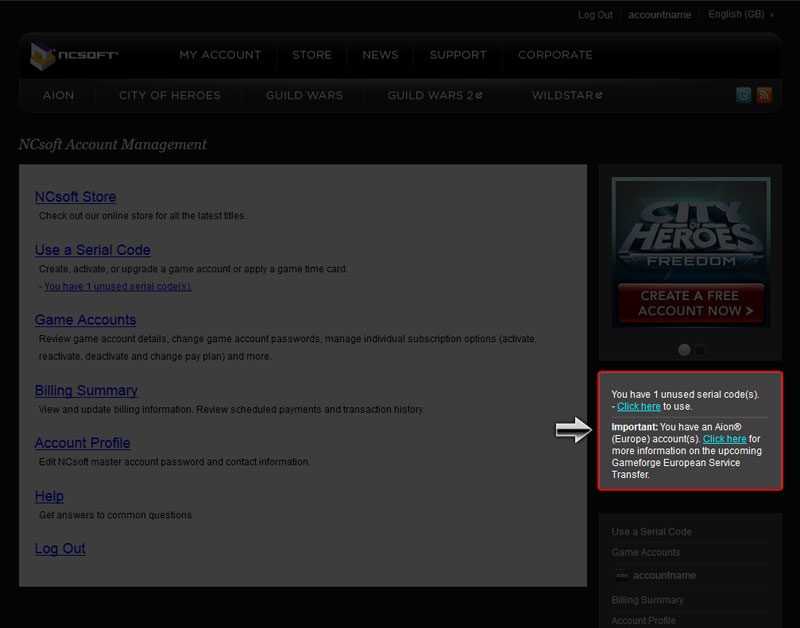Click 'You have 1 unused serial code(s)' link
The width and height of the screenshot is (800, 628).
[118, 286]
